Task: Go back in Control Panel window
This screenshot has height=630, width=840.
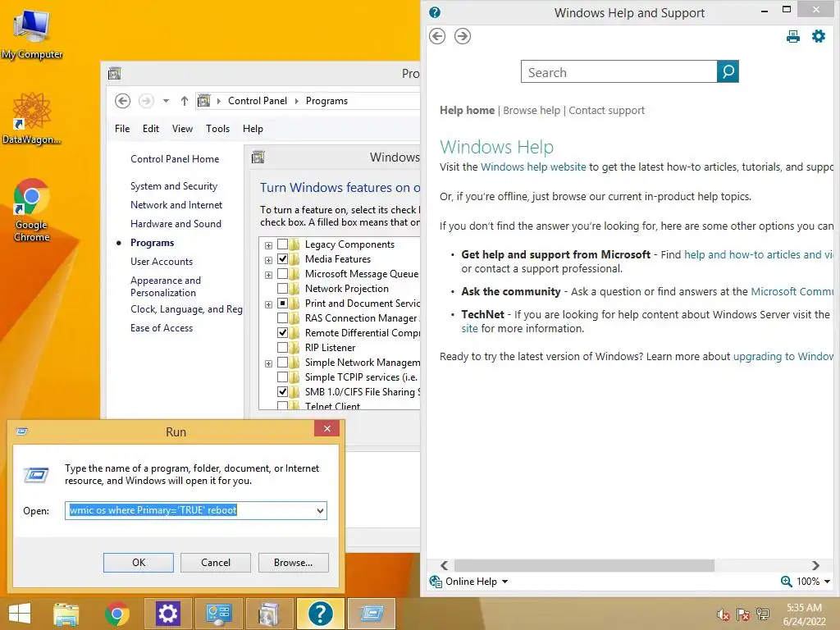Action: [x=123, y=101]
